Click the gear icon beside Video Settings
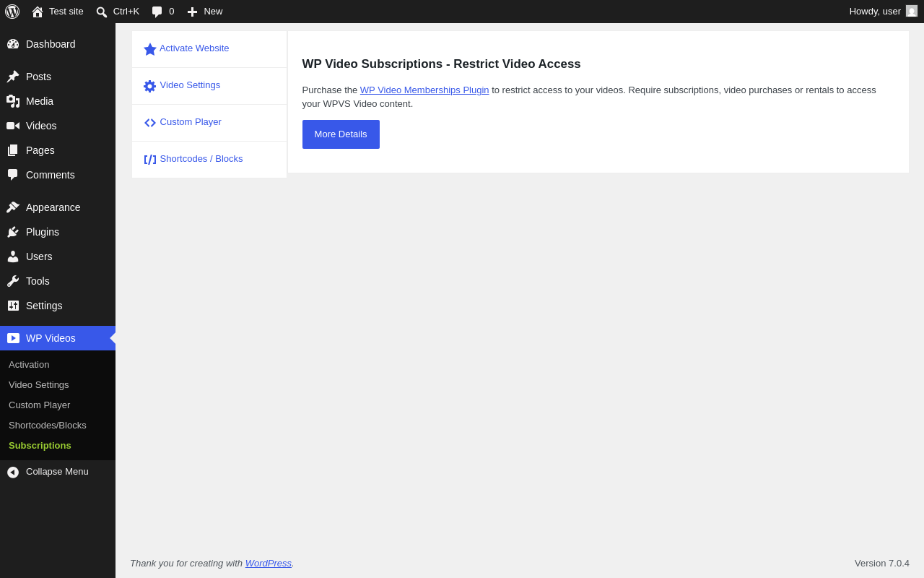 [x=150, y=86]
